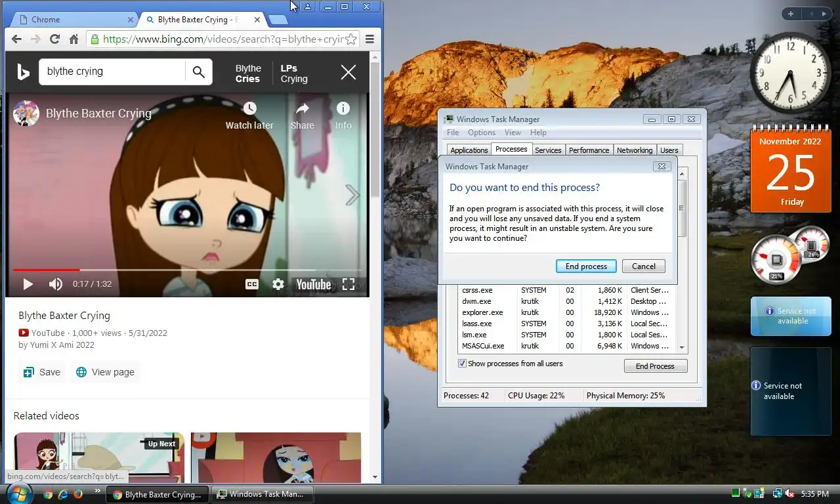
Task: Switch to the Services tab
Action: coord(548,150)
